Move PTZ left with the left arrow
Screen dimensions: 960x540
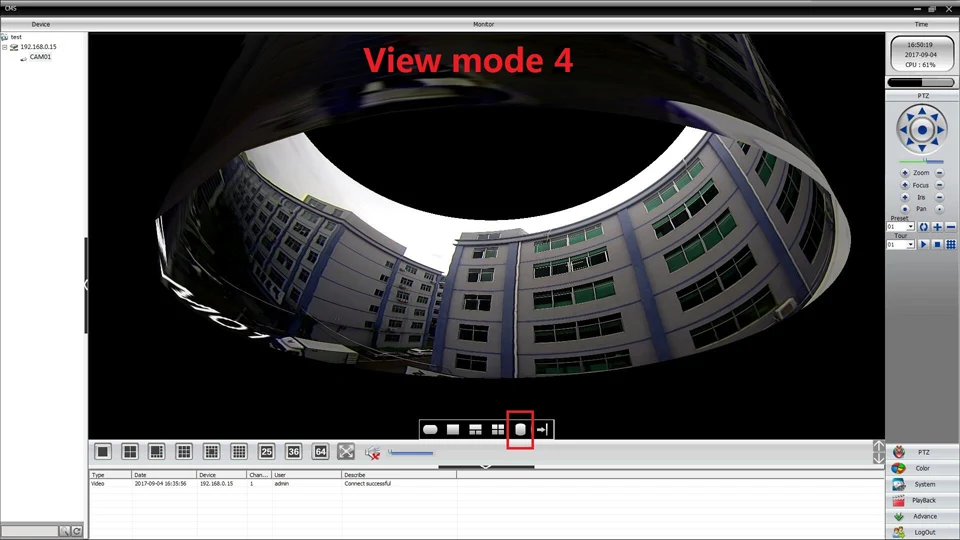(904, 130)
